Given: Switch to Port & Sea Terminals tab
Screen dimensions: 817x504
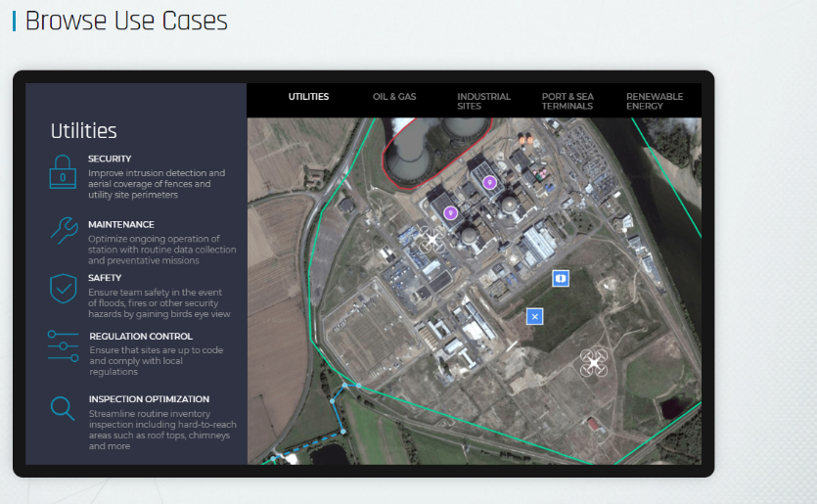Looking at the screenshot, I should [567, 101].
